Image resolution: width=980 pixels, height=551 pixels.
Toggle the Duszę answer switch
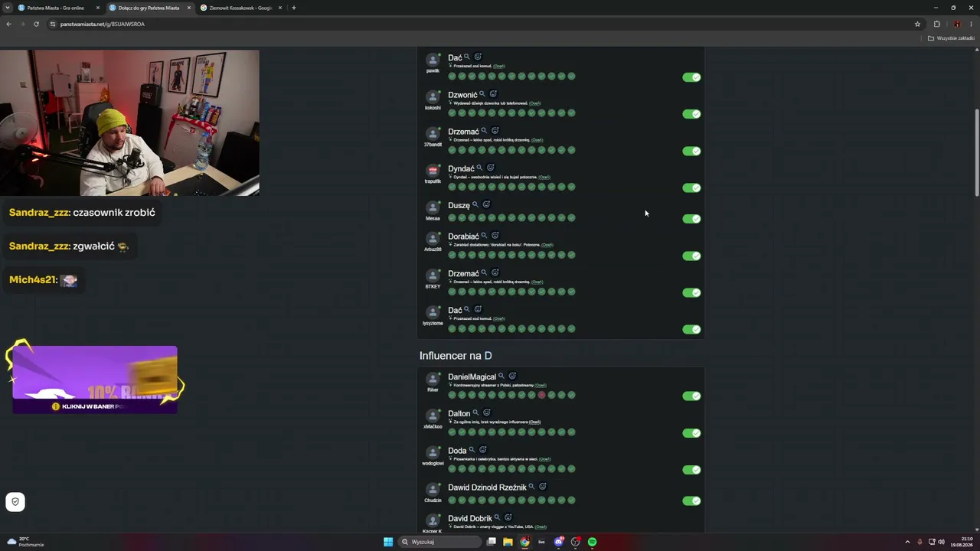coord(691,219)
